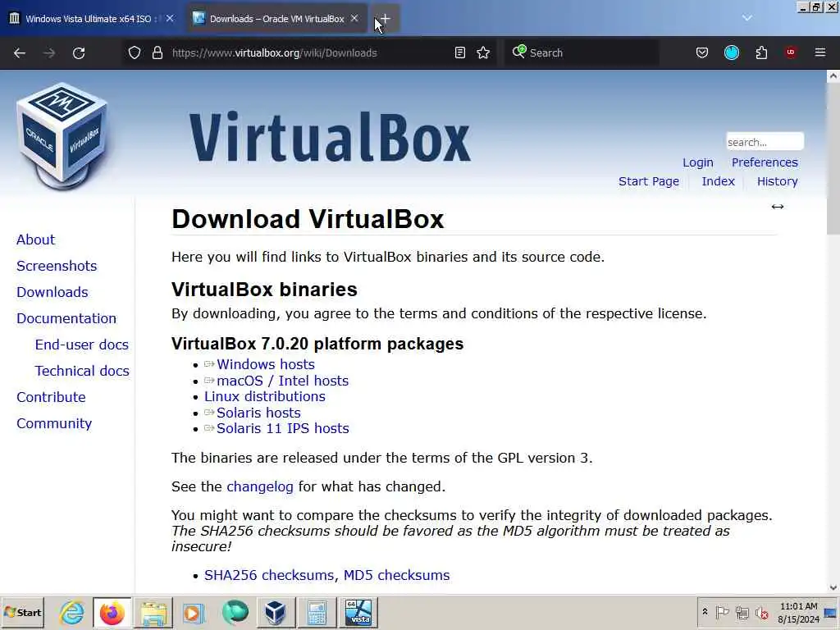The image size is (840, 630).
Task: Toggle page width with double-arrow icon
Action: coord(778,207)
